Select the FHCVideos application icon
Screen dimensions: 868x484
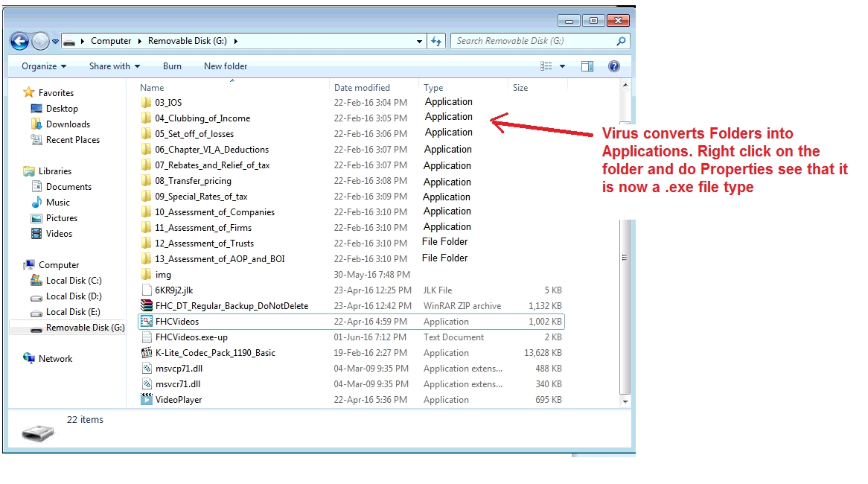(147, 322)
